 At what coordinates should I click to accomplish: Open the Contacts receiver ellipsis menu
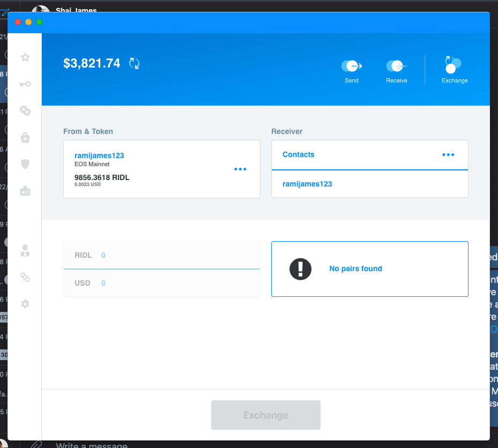[x=448, y=154]
